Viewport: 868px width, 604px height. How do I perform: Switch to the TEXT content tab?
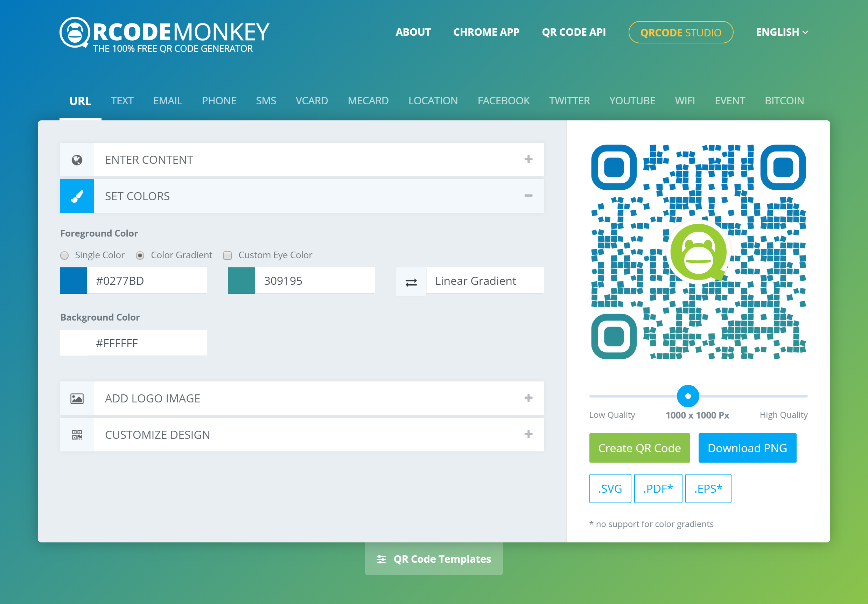tap(122, 100)
